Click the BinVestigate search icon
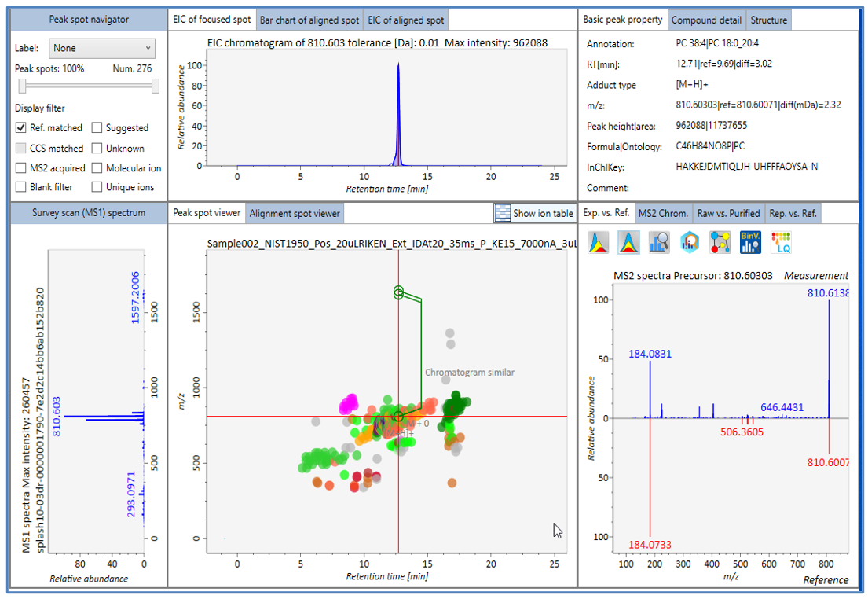This screenshot has width=868, height=599. point(750,242)
